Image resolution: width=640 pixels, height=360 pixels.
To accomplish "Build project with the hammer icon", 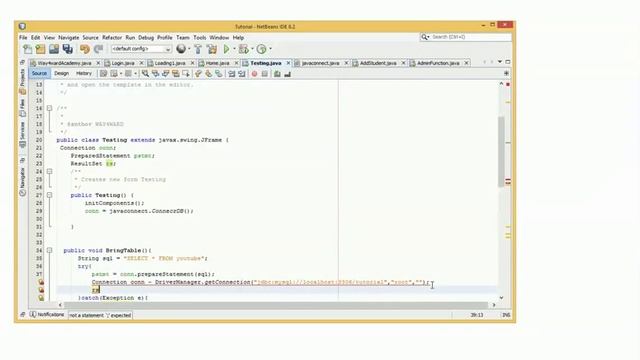I will click(x=198, y=49).
